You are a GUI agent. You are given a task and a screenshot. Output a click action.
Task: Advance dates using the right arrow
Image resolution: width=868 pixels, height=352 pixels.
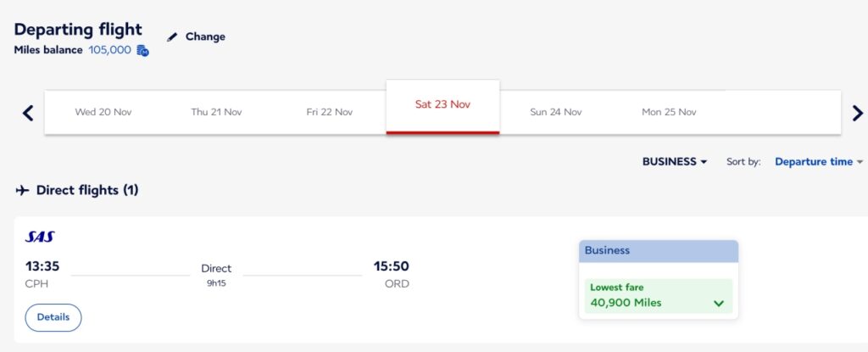point(857,113)
